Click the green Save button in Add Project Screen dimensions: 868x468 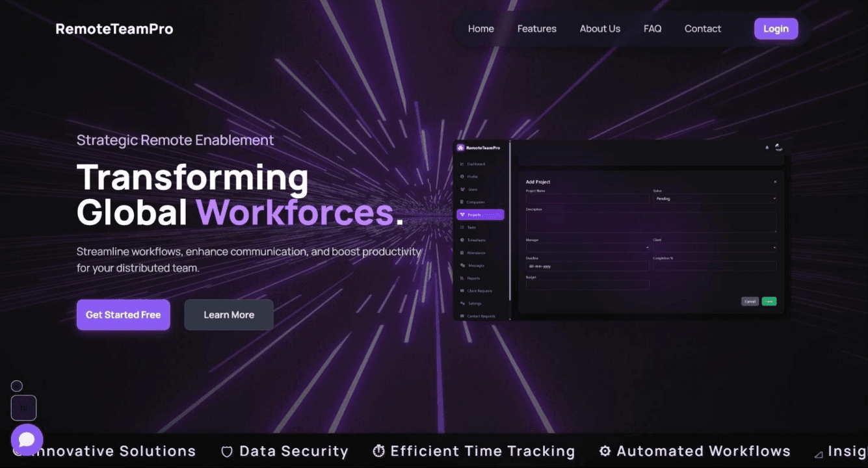(769, 302)
